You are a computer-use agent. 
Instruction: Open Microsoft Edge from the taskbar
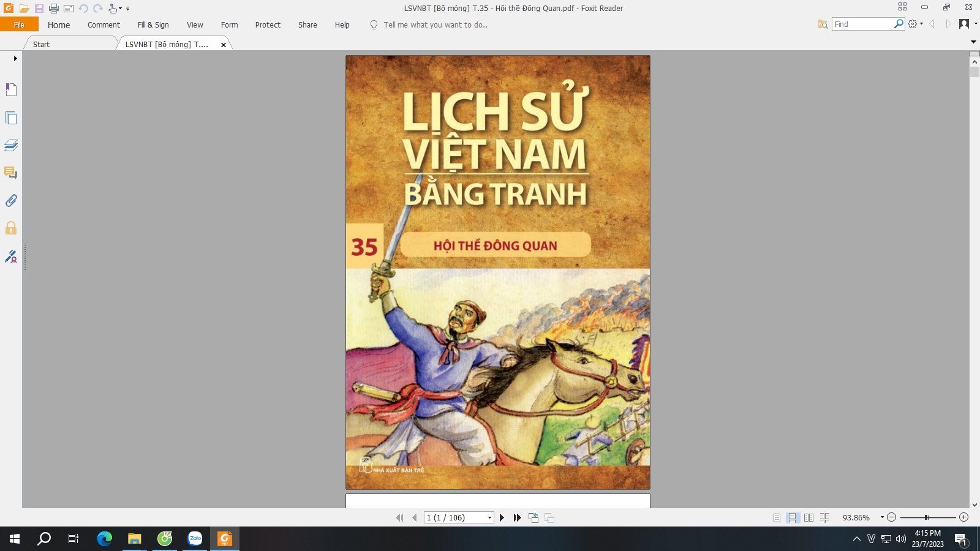105,539
